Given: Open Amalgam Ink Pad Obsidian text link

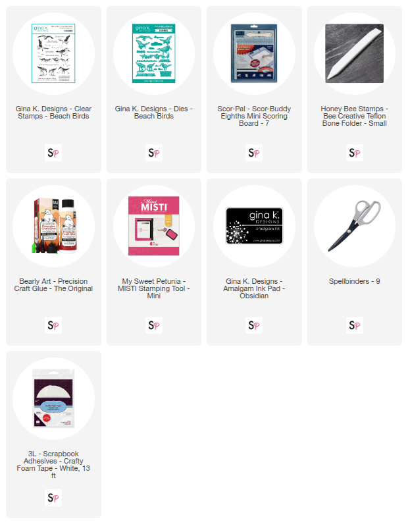Looking at the screenshot, I should coord(254,288).
